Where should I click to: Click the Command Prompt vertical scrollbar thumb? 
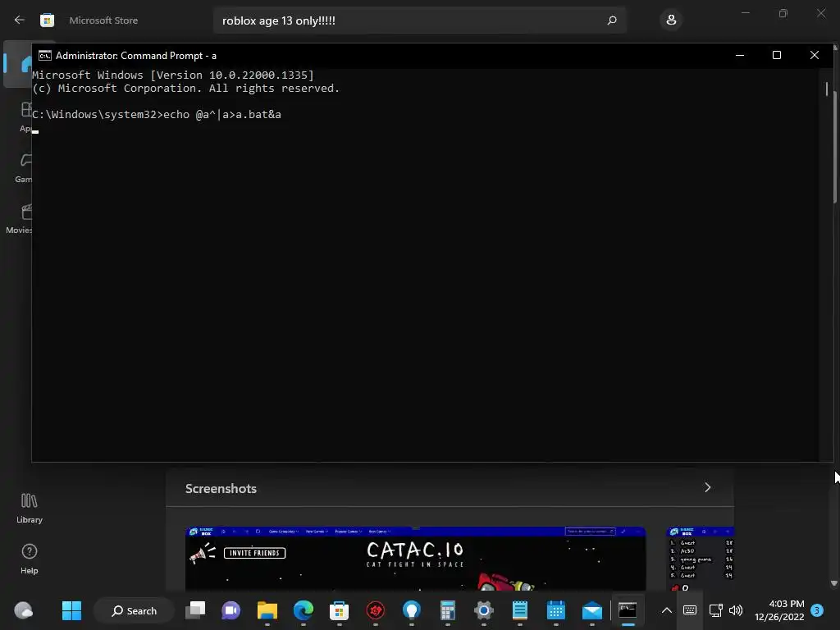pyautogui.click(x=827, y=89)
